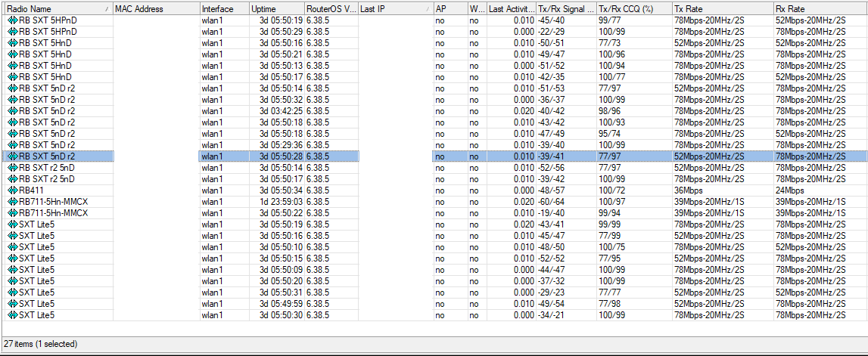Screen dimensions: 868x356
Task: Click icon of highlighted RB SXT 5nD r2 row
Action: (x=14, y=156)
